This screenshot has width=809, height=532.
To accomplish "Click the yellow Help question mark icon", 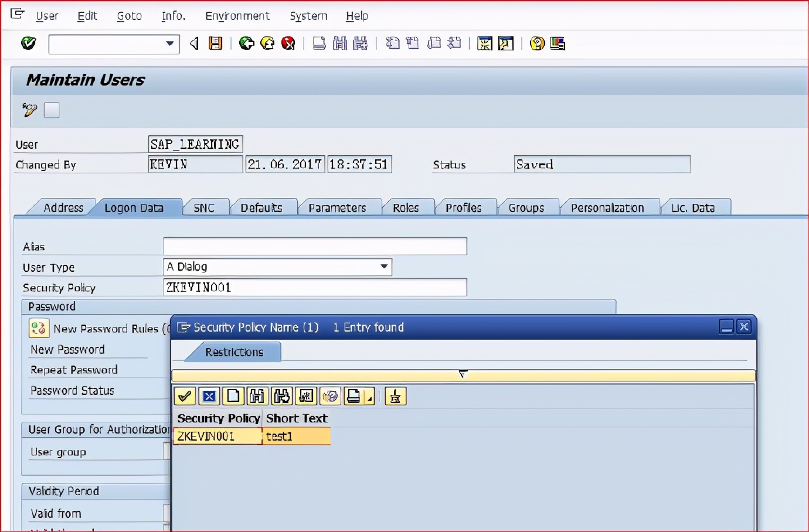I will 537,43.
